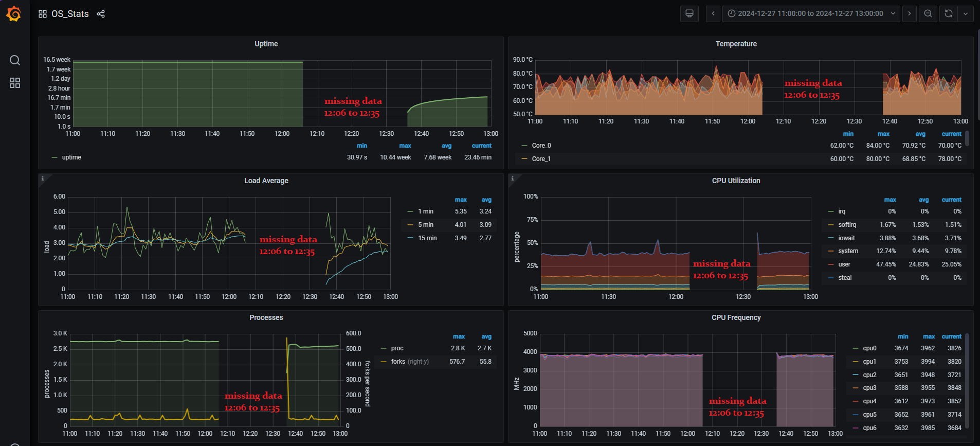The width and height of the screenshot is (980, 446).
Task: Click the CPU Frequency legend scrollbar
Action: [967, 381]
